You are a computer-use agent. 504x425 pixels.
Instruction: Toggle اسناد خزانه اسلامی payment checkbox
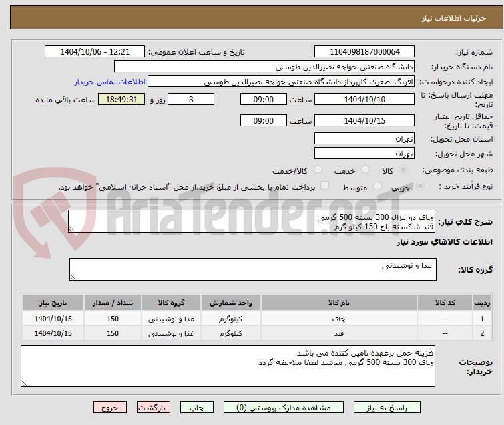coord(325,186)
